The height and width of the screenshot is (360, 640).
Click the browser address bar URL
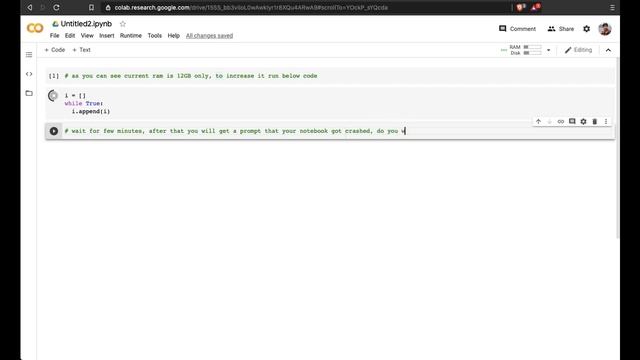(251, 7)
